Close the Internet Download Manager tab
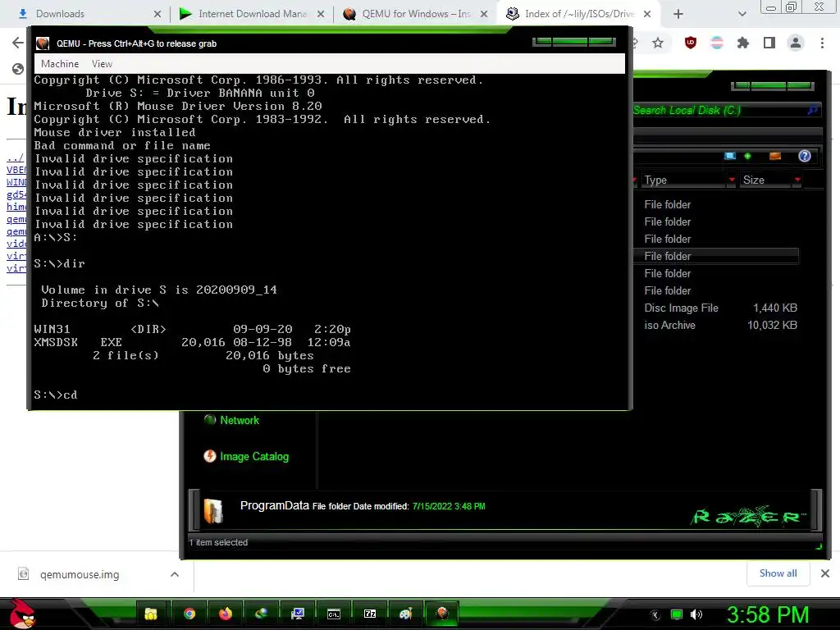Image resolution: width=840 pixels, height=630 pixels. click(321, 14)
